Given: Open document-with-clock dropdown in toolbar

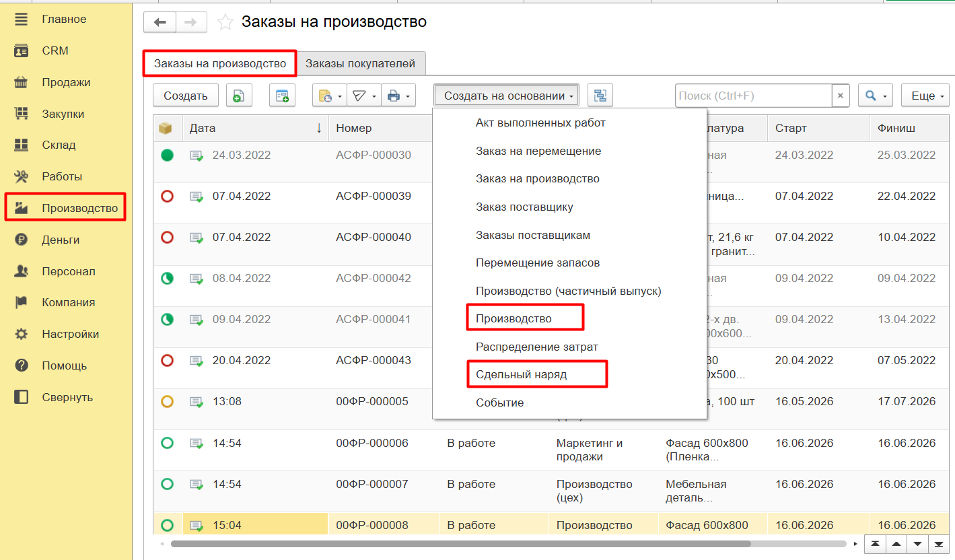Looking at the screenshot, I should (330, 96).
